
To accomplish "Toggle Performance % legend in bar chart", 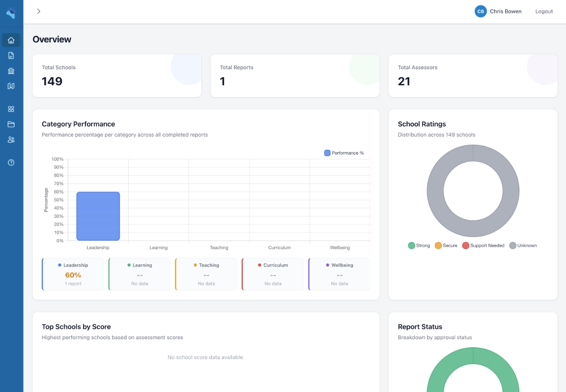I will tap(344, 153).
